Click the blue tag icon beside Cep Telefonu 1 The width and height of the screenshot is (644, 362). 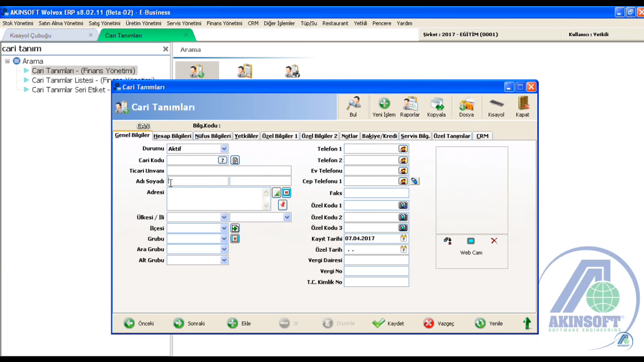click(414, 181)
